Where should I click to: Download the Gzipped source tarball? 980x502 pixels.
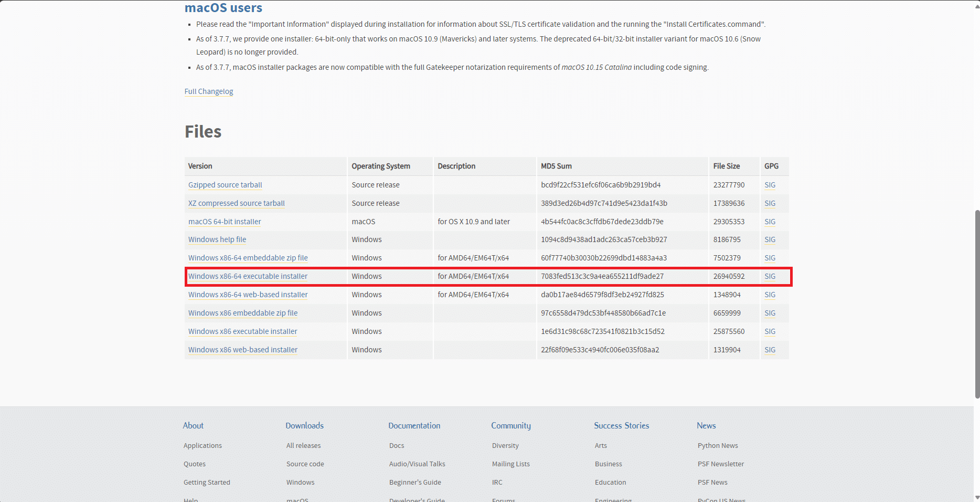click(225, 185)
